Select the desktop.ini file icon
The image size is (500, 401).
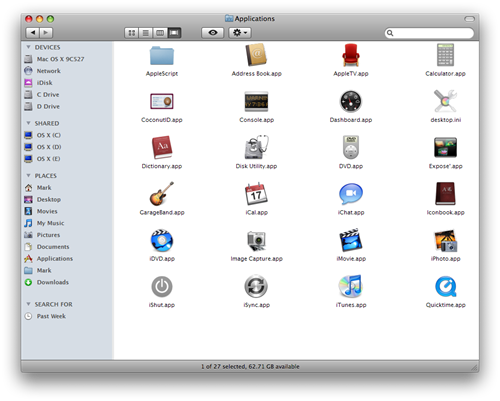[445, 101]
